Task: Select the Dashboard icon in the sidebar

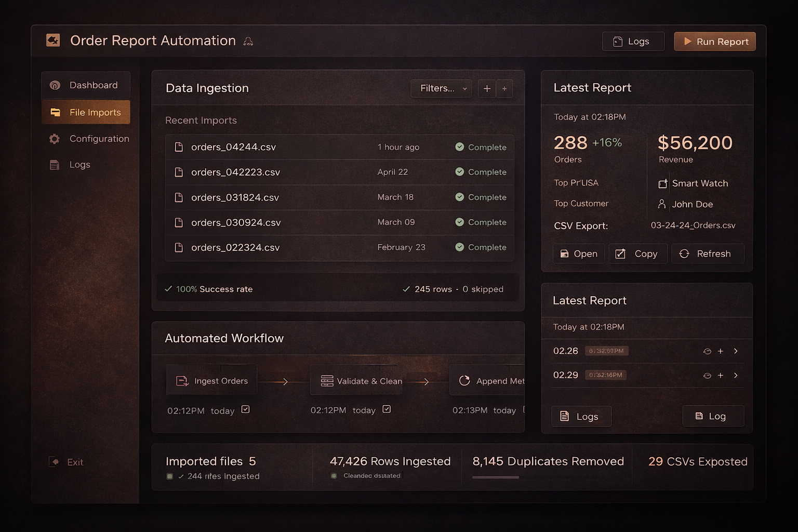Action: click(54, 85)
